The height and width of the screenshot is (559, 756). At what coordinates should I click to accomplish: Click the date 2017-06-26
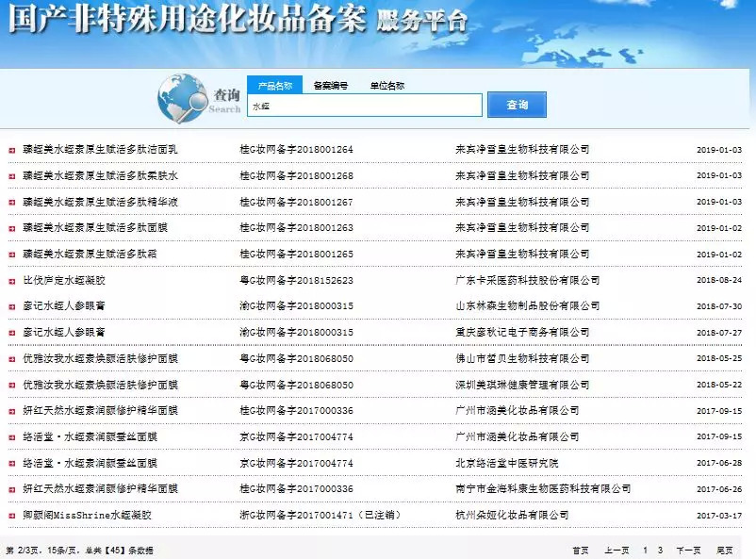point(719,489)
